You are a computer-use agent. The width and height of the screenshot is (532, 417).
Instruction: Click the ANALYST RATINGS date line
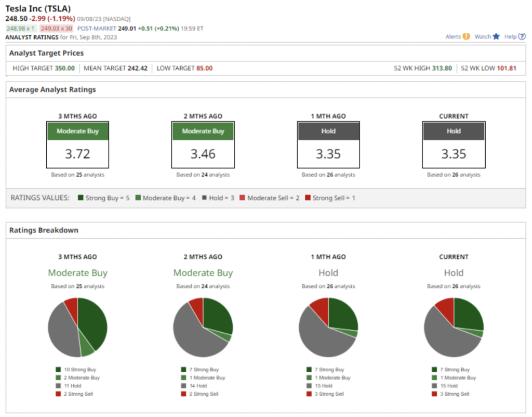click(x=61, y=37)
